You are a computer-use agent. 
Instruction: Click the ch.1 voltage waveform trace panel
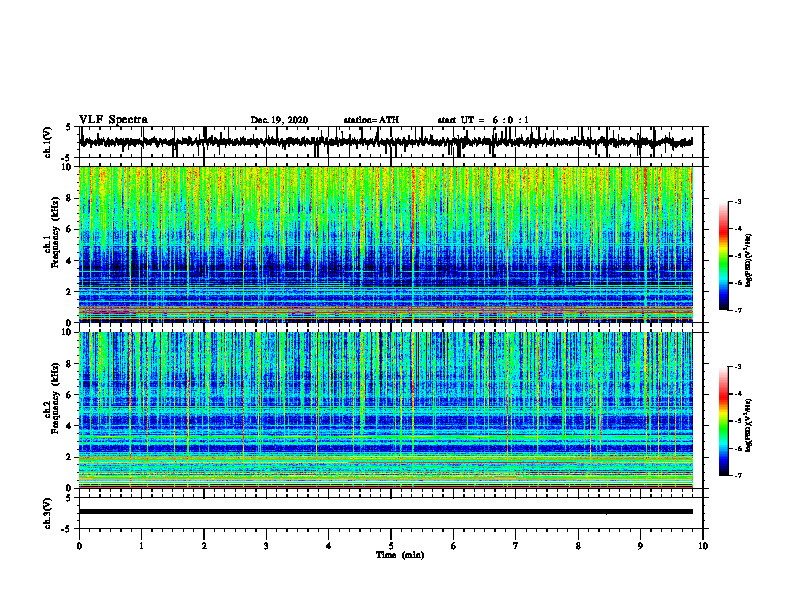click(x=391, y=142)
